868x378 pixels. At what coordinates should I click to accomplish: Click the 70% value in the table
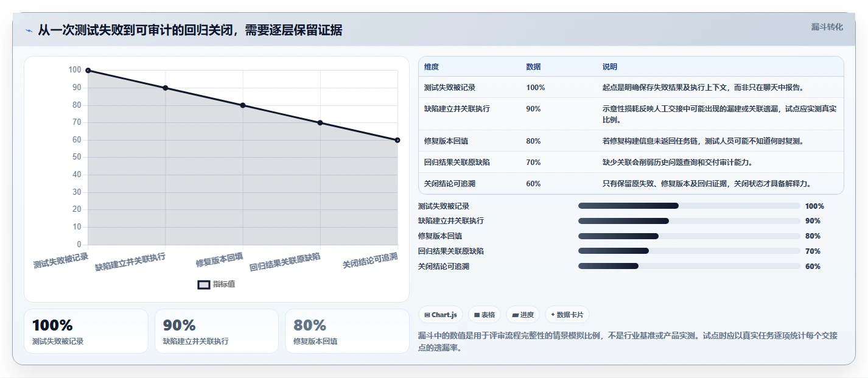tap(533, 163)
